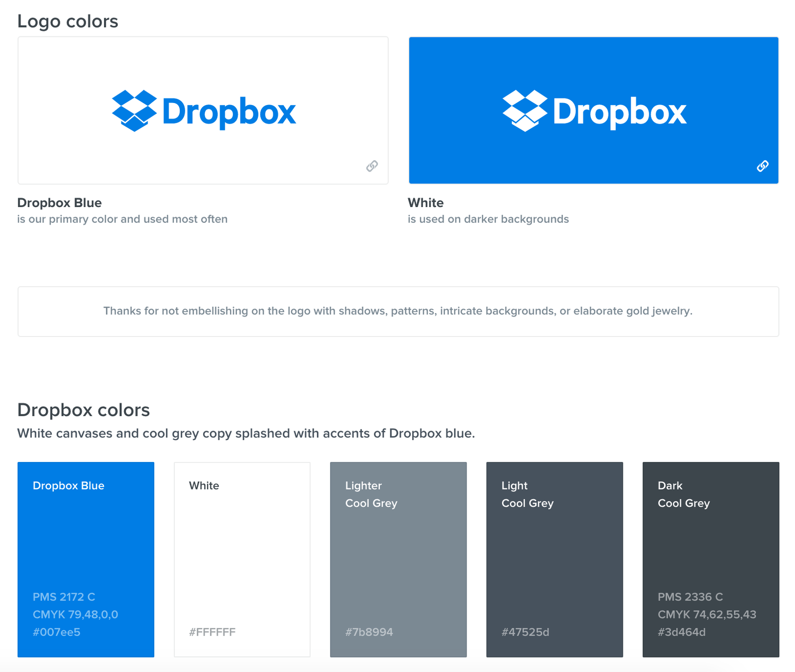Click the blue Dropbox logo on white card
Image resolution: width=795 pixels, height=672 pixels.
pyautogui.click(x=204, y=111)
